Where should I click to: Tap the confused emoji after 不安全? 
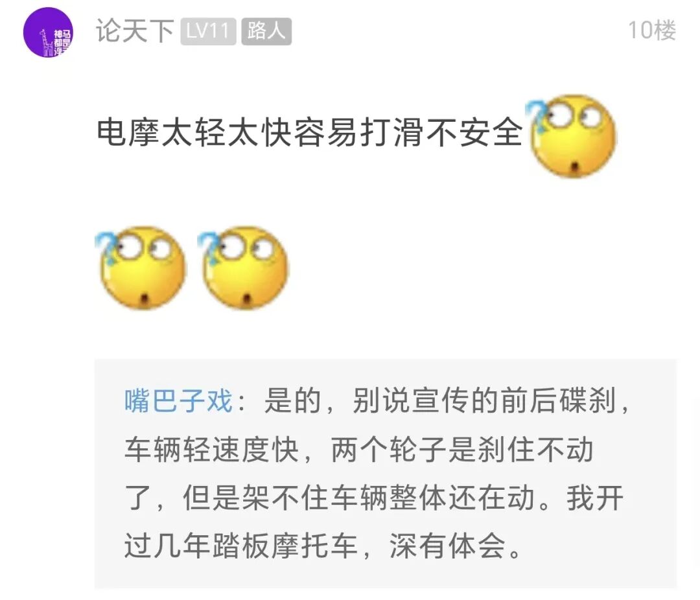(571, 136)
